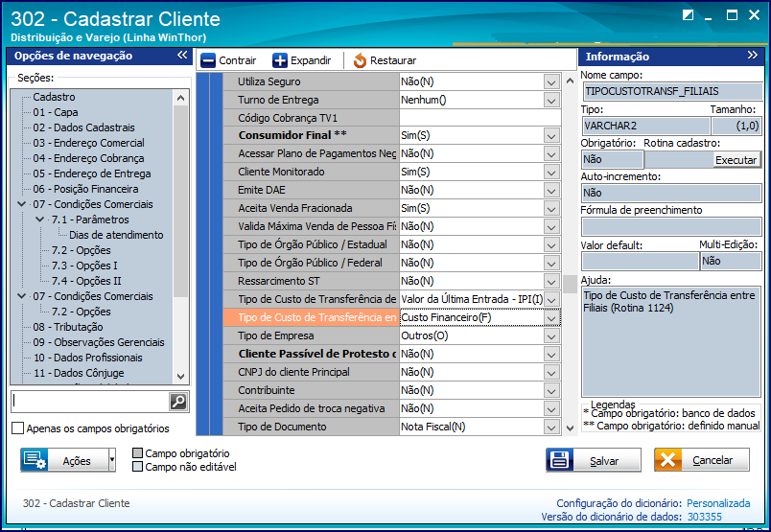Viewport: 771px width, 532px height.
Task: Collapse the 7.1 - Parâmetros tree node
Action: pyautogui.click(x=40, y=220)
